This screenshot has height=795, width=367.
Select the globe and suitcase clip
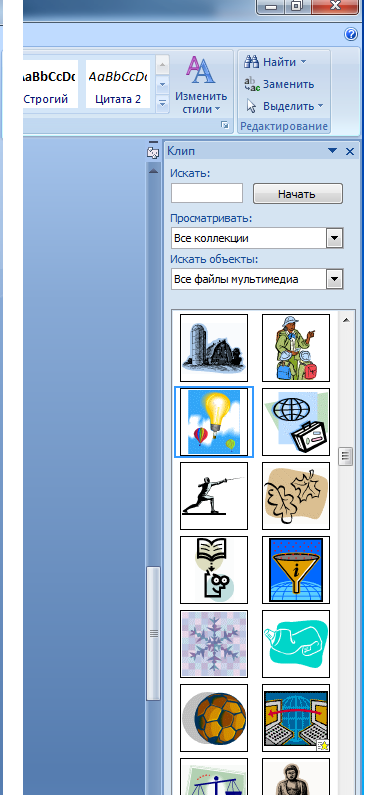296,422
